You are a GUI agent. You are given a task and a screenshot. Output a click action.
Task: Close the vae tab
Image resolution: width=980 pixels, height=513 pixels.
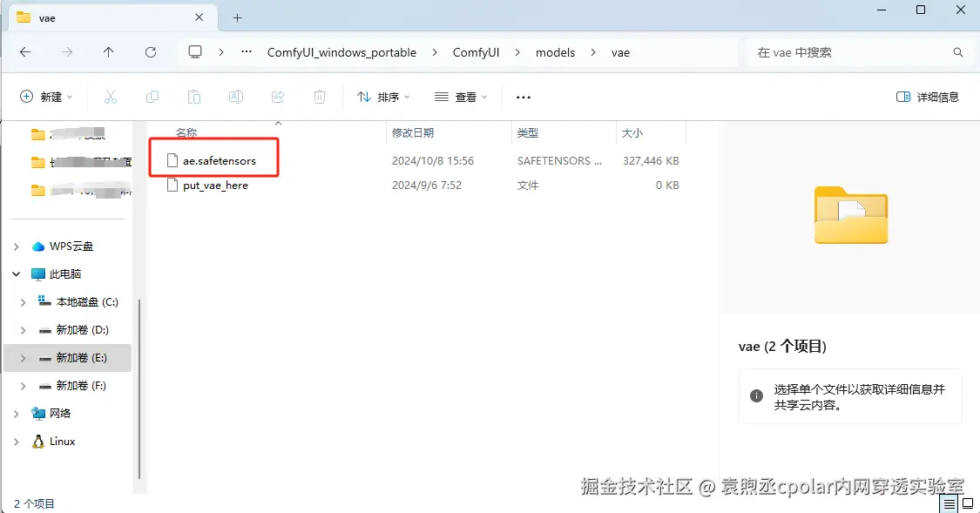pos(199,17)
